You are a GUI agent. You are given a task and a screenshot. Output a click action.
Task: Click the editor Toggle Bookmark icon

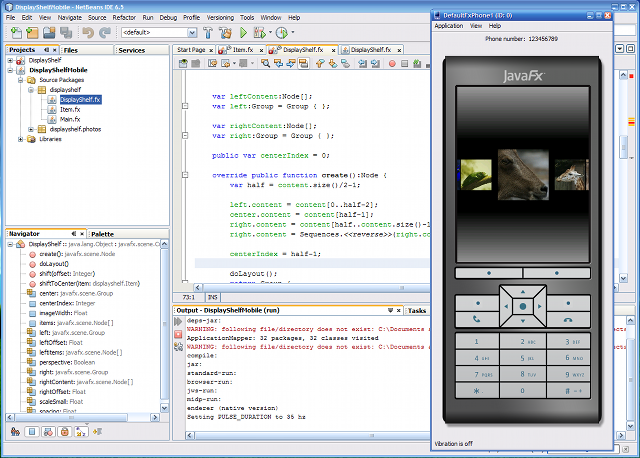pos(345,63)
